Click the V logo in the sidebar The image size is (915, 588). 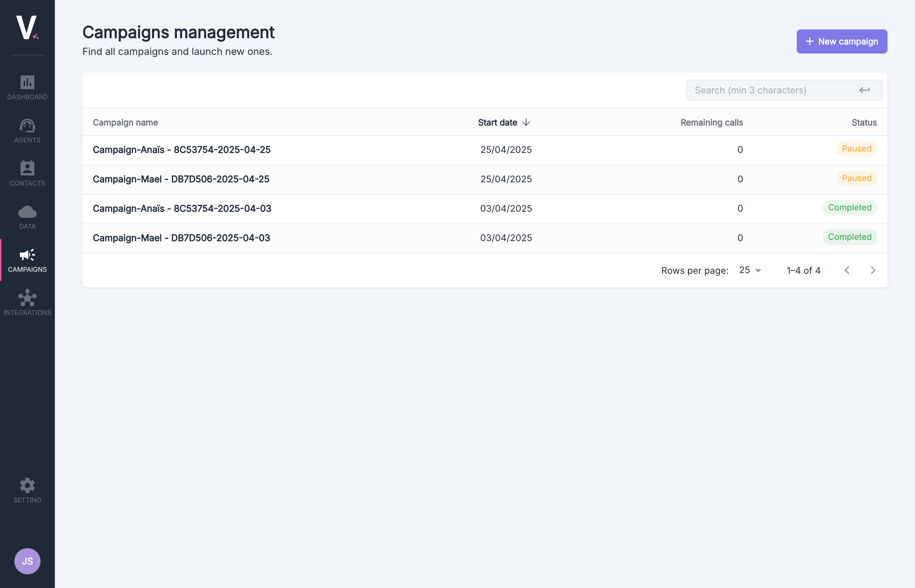27,27
